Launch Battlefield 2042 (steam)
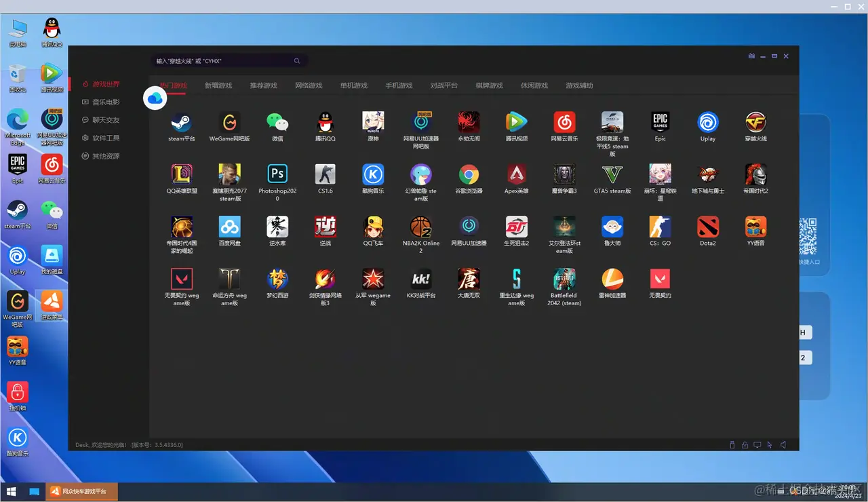 564,279
